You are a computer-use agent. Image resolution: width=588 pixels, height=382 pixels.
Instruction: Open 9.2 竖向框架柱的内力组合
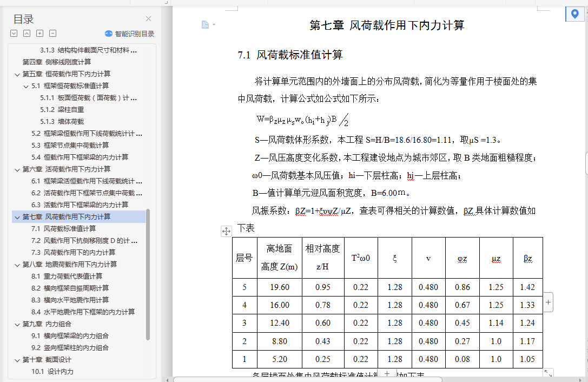(70, 348)
